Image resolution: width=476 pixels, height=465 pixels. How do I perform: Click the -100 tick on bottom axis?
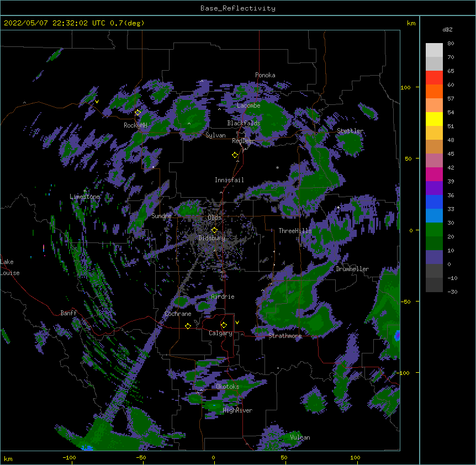pos(69,457)
